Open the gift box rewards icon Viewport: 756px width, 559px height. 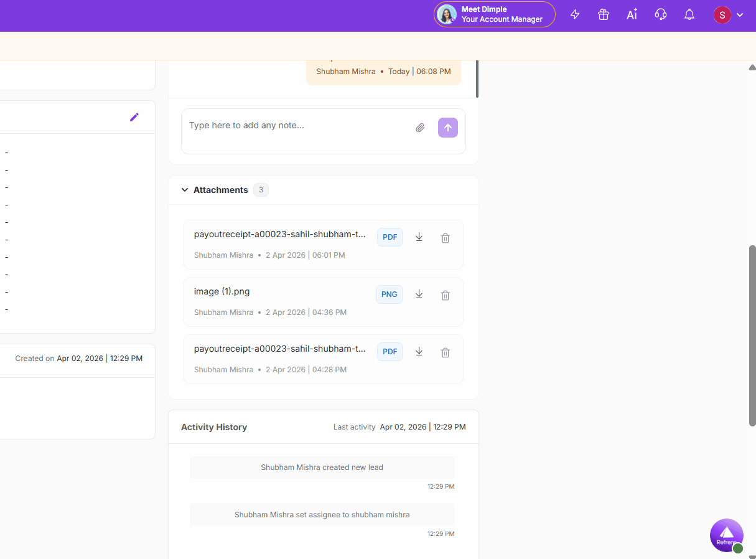(604, 15)
